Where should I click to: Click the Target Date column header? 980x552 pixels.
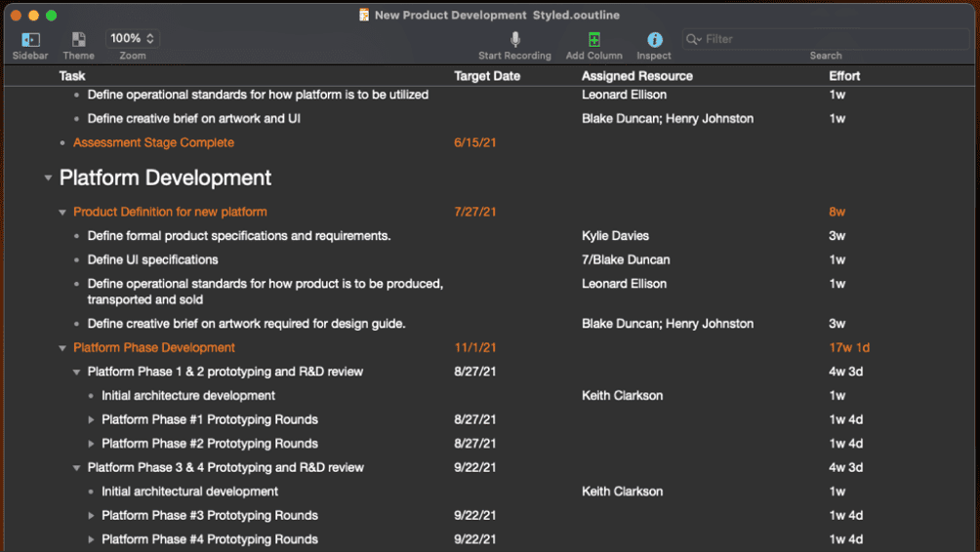pyautogui.click(x=487, y=76)
